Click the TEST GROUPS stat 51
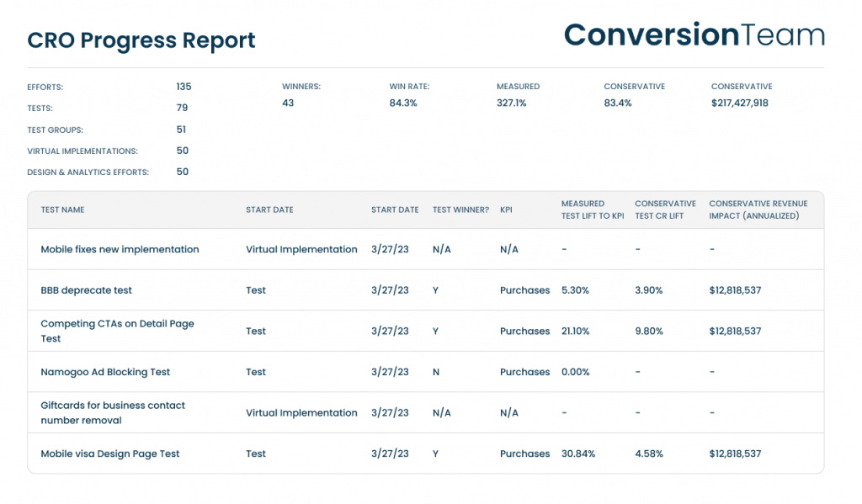This screenshot has height=504, width=862. click(x=182, y=130)
